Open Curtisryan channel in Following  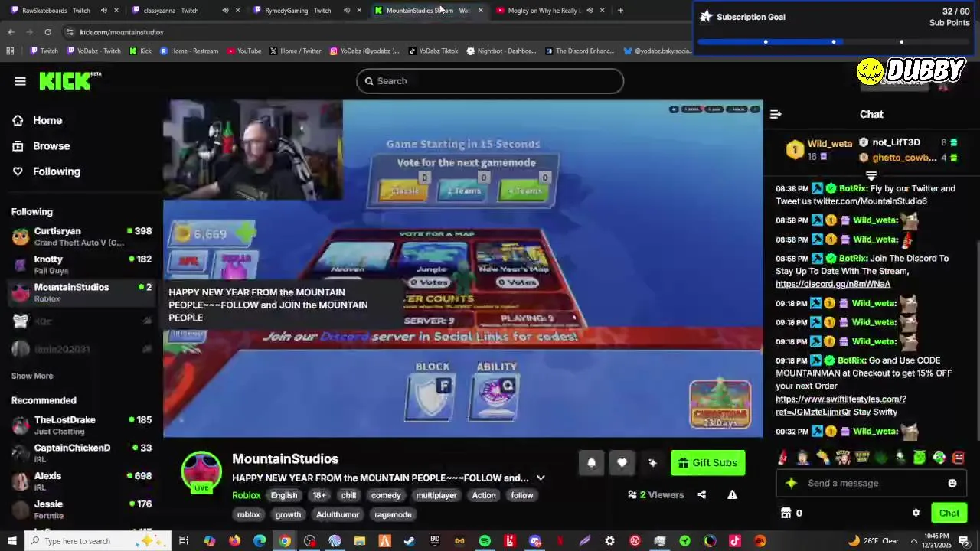pyautogui.click(x=82, y=236)
